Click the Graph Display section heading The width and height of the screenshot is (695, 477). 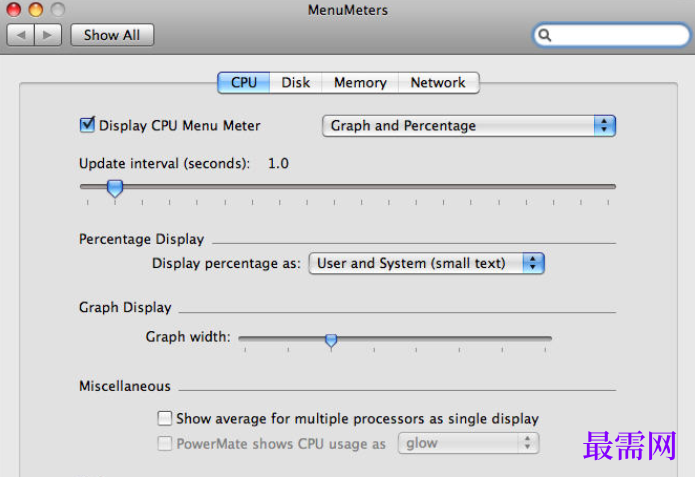click(125, 307)
